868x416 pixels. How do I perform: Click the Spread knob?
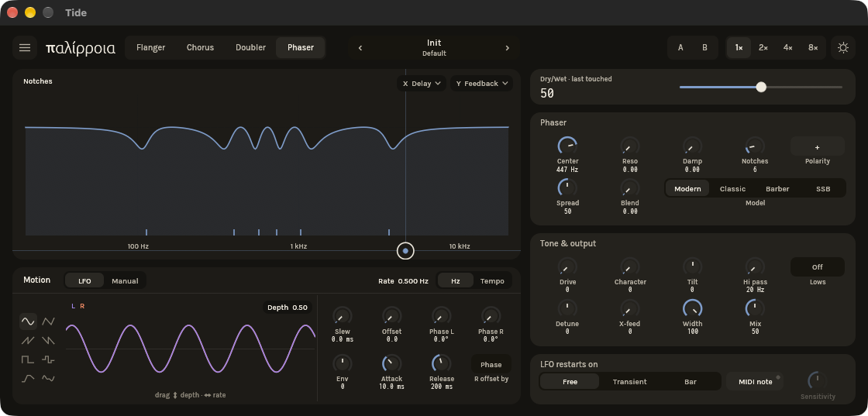pyautogui.click(x=567, y=188)
